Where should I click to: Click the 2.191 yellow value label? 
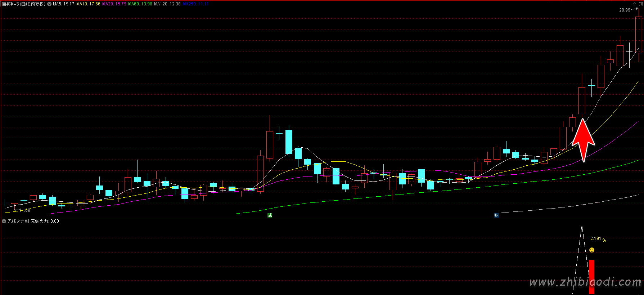pyautogui.click(x=596, y=238)
